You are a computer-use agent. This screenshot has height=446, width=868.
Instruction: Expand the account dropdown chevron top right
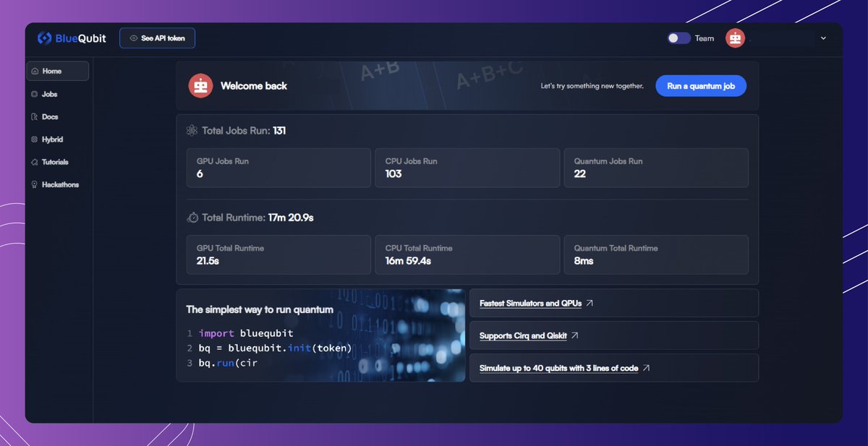click(x=822, y=38)
